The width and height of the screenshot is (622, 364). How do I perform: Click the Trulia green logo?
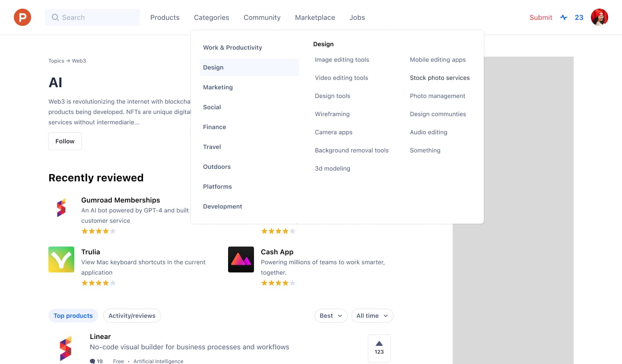[x=61, y=260]
